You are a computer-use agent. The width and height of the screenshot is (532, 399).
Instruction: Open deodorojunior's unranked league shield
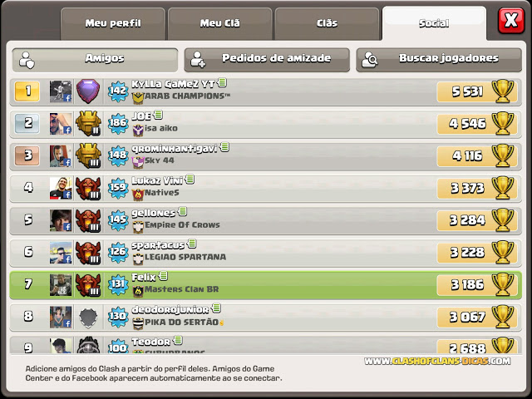pyautogui.click(x=88, y=318)
